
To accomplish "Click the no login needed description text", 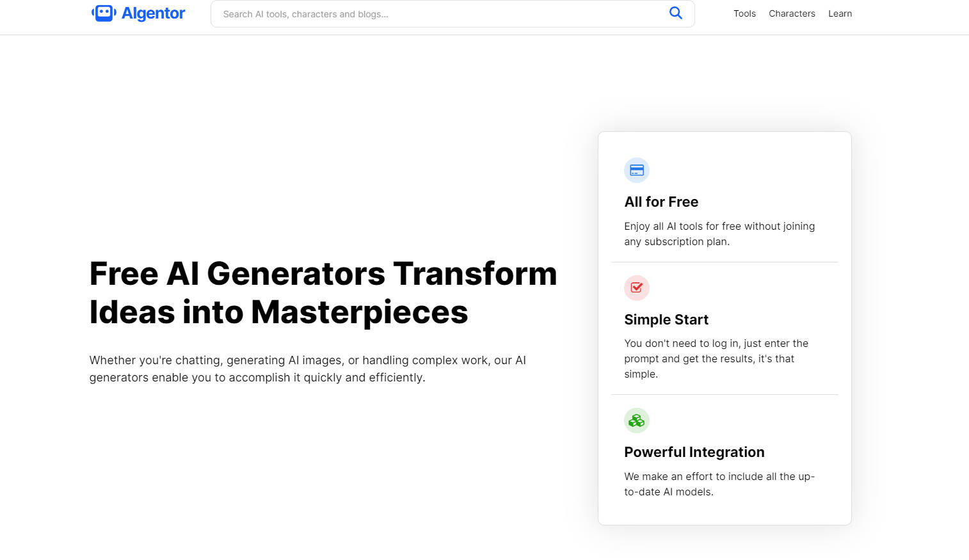I will [x=716, y=358].
